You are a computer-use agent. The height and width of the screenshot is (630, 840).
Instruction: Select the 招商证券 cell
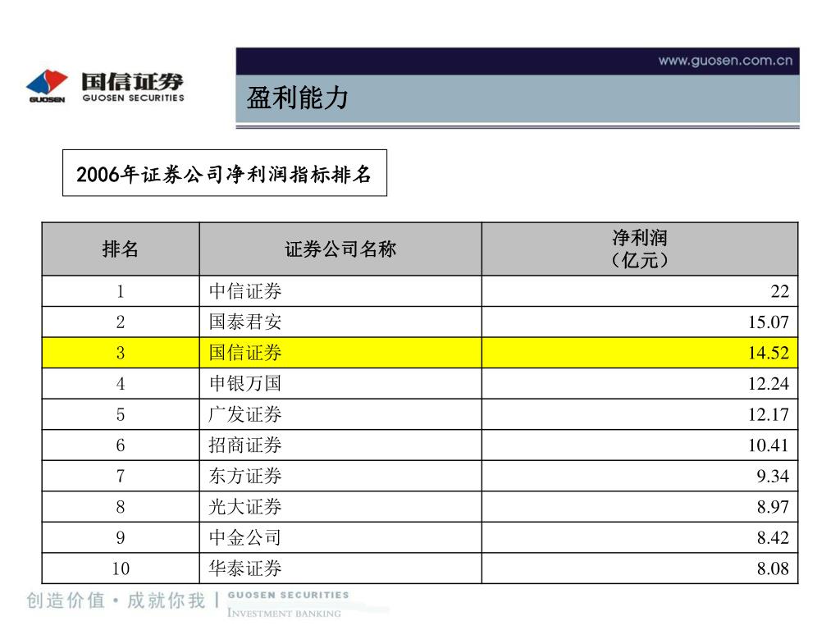click(340, 445)
